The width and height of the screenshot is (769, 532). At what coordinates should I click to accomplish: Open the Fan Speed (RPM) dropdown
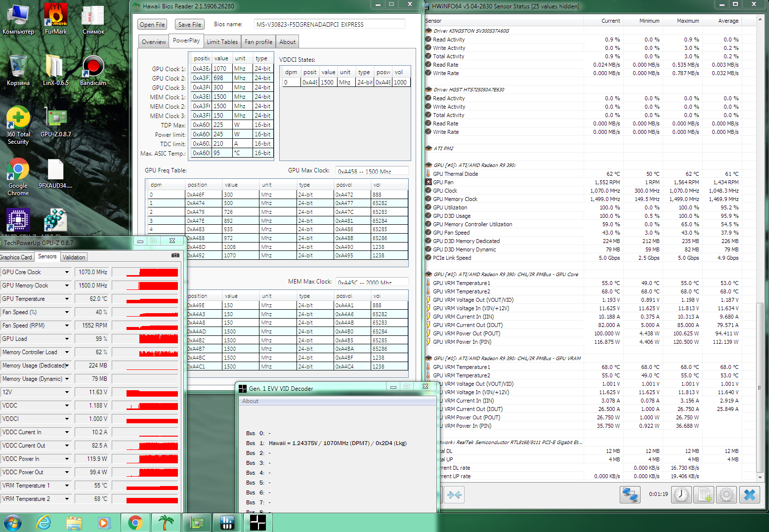67,326
